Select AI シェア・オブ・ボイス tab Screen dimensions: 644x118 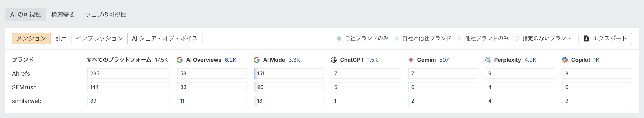(x=165, y=38)
